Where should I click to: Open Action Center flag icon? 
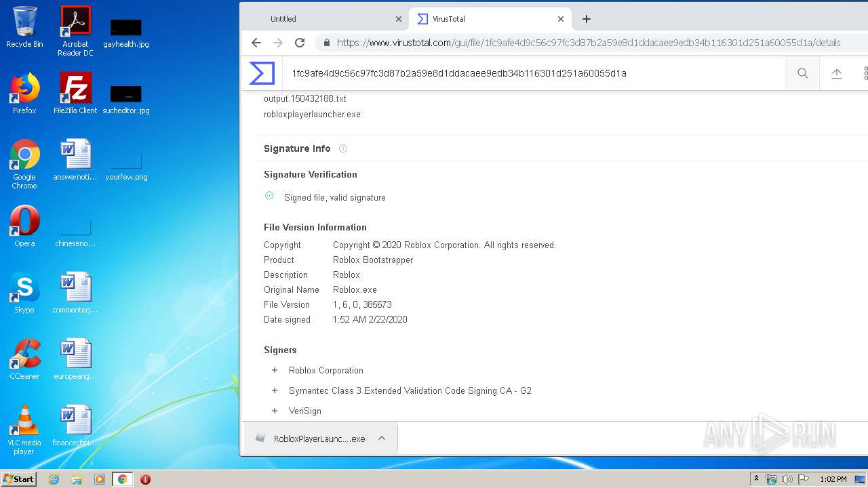point(804,479)
